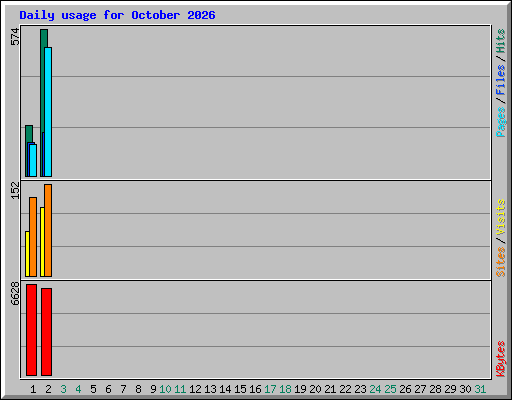The width and height of the screenshot is (512, 400).
Task: Click the orange Sites bar for day 2
Action: 48,230
